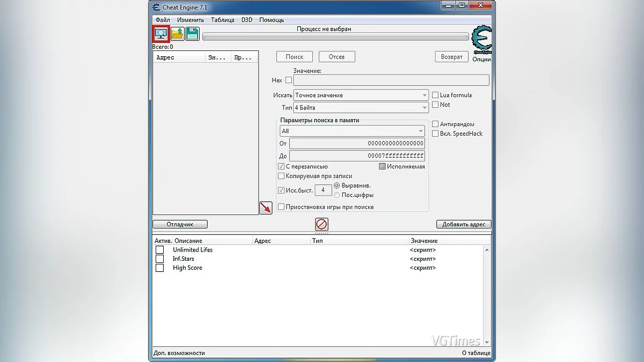Screen dimensions: 644x362
Task: Click the Cheat Engine title bar icon
Action: 156,7
